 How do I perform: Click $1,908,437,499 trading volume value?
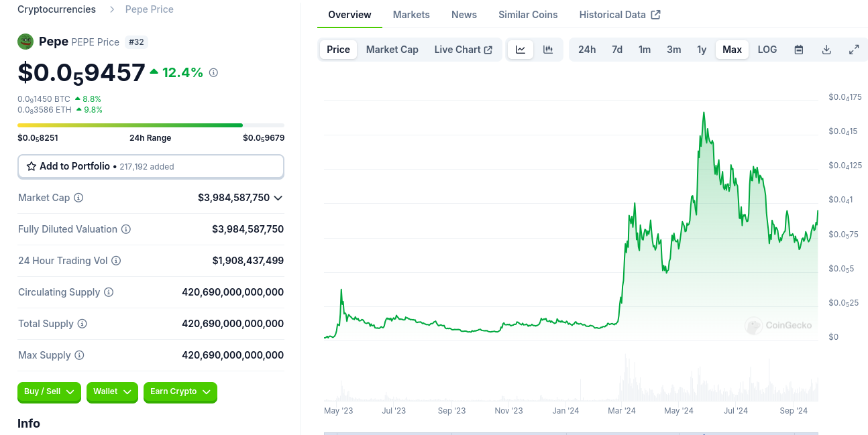248,261
